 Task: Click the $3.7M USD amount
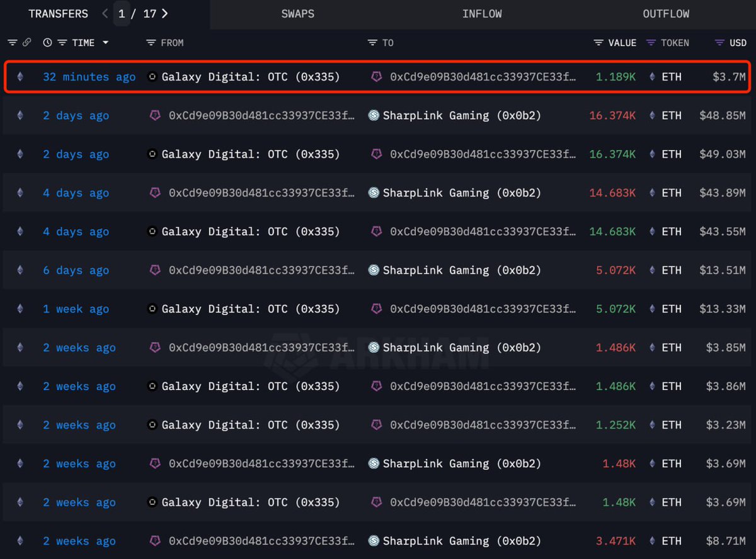coord(730,77)
